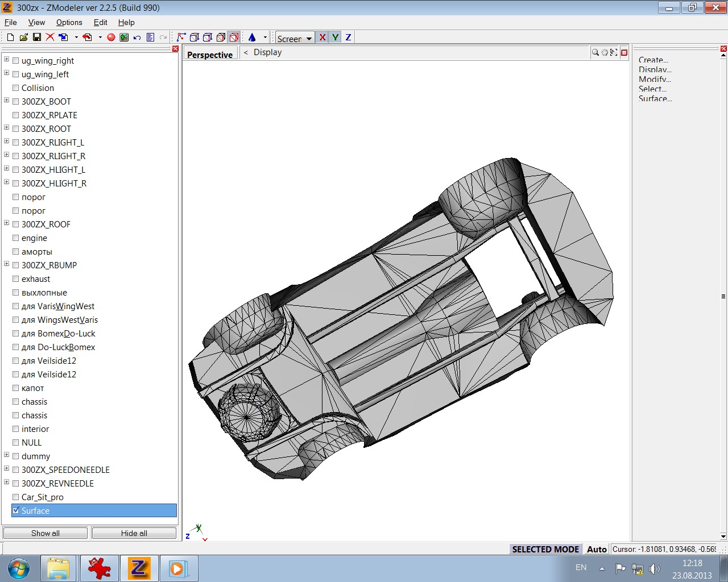Open the Options menu
The height and width of the screenshot is (582, 728).
(69, 22)
